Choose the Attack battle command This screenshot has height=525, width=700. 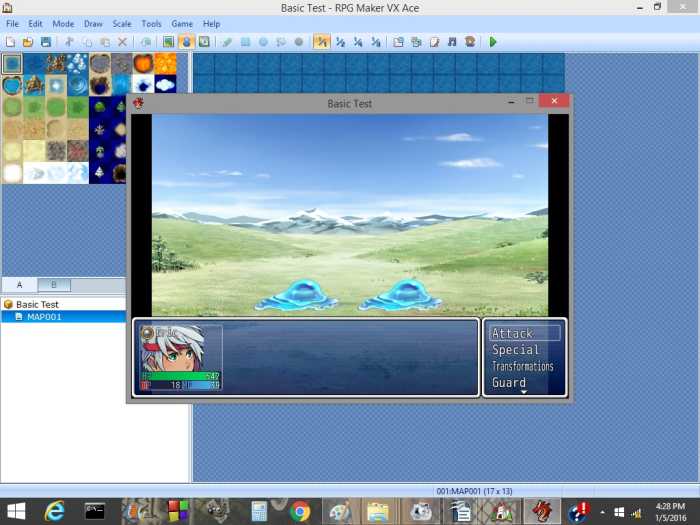(513, 334)
